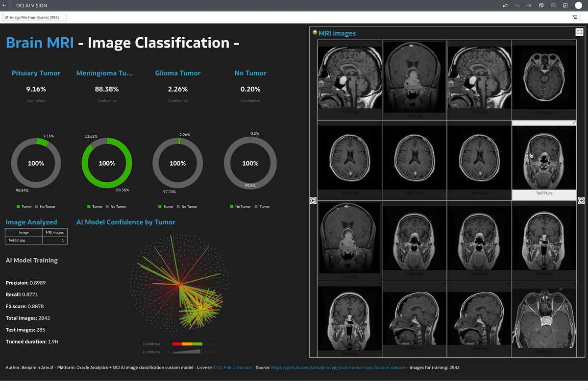The image size is (588, 390).
Task: Expand the Tpi(79).jpg image via its corner arrow
Action: click(573, 123)
